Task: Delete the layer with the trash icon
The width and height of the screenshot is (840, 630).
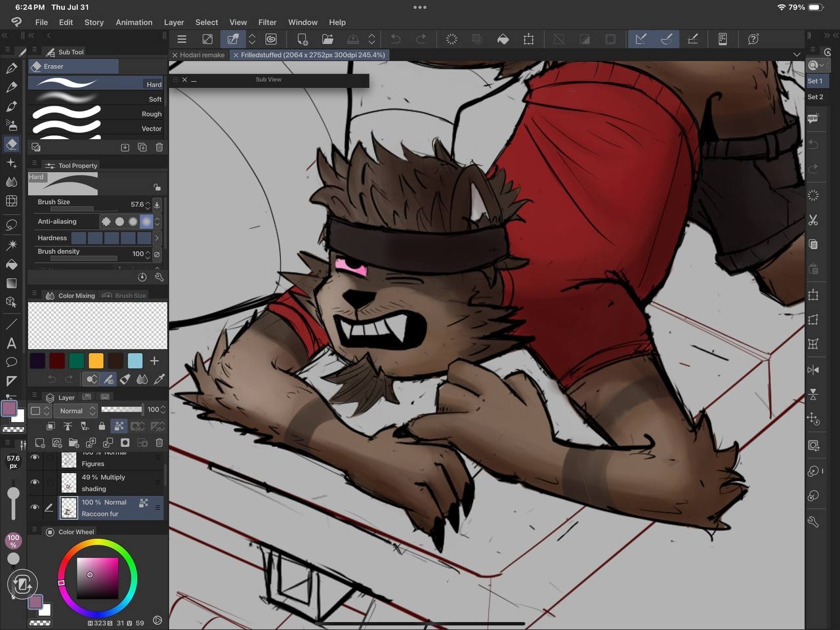Action: [159, 443]
